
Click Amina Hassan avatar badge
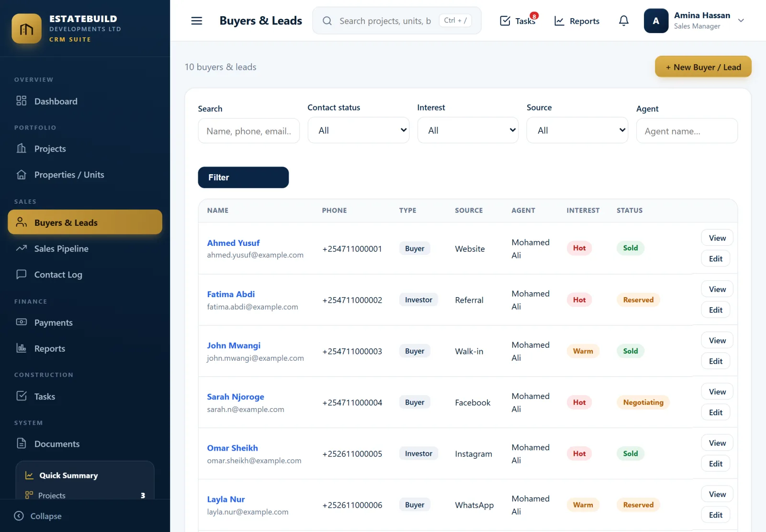pyautogui.click(x=656, y=21)
